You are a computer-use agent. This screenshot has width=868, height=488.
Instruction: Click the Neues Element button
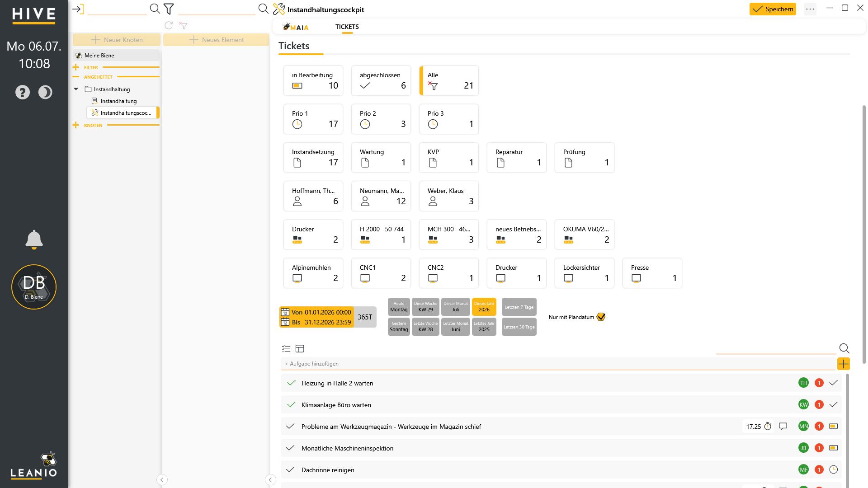(216, 40)
